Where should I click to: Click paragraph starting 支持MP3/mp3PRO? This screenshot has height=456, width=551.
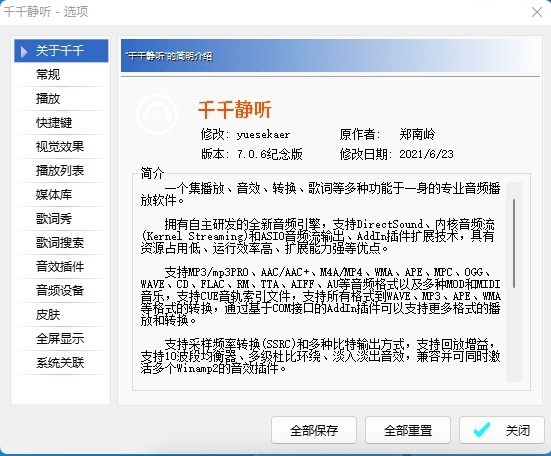coord(320,296)
